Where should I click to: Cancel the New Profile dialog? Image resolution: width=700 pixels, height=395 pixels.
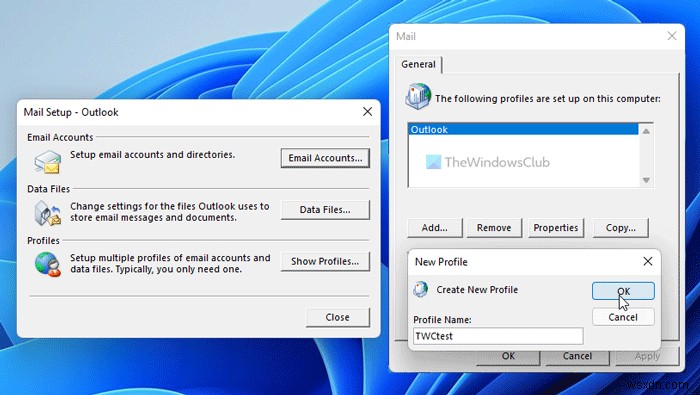point(623,317)
